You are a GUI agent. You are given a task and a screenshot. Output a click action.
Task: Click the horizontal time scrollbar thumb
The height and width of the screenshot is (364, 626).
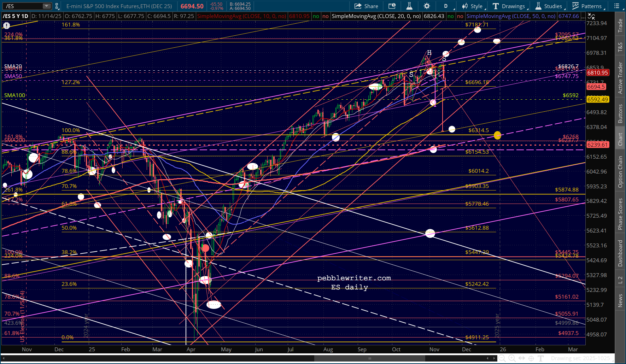[369, 358]
